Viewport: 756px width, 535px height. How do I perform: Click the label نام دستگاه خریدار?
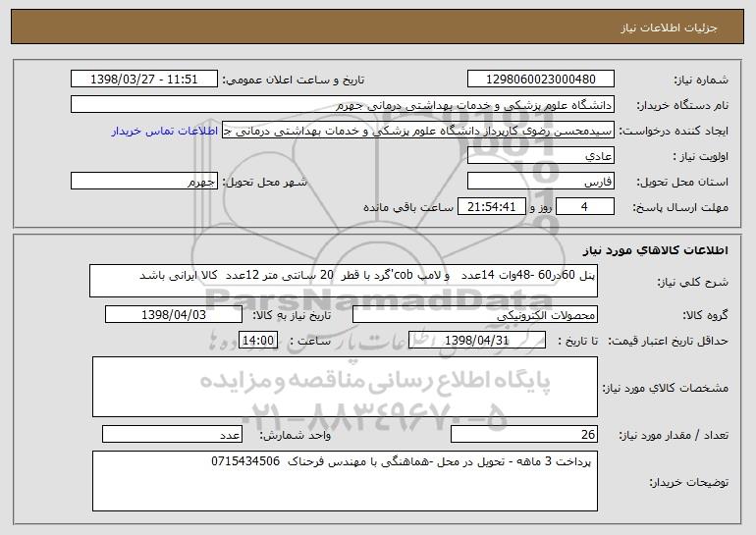(682, 106)
